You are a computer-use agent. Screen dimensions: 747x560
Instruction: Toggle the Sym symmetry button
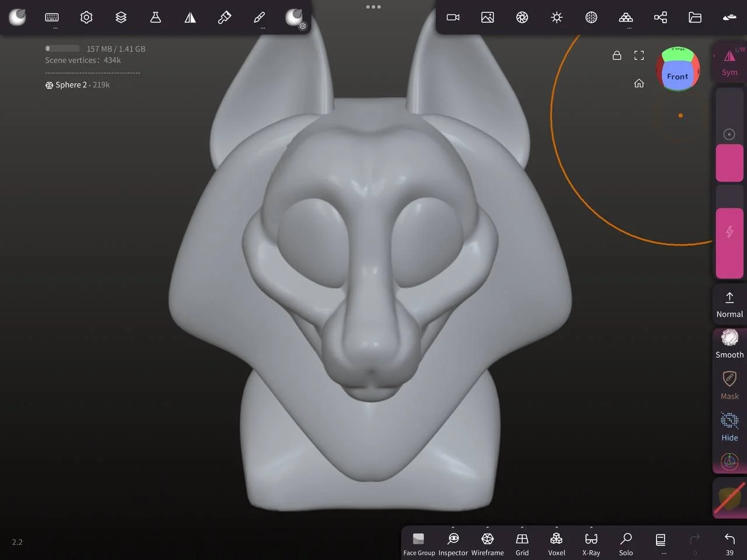coord(729,62)
